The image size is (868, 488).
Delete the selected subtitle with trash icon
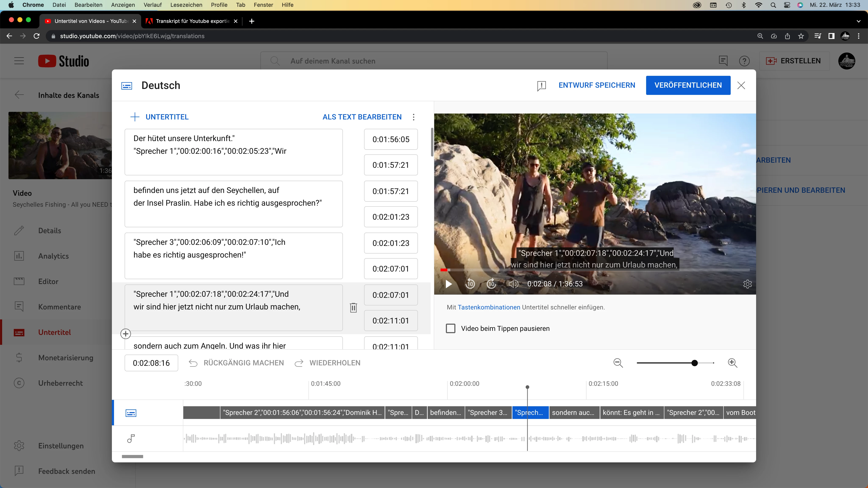(353, 308)
